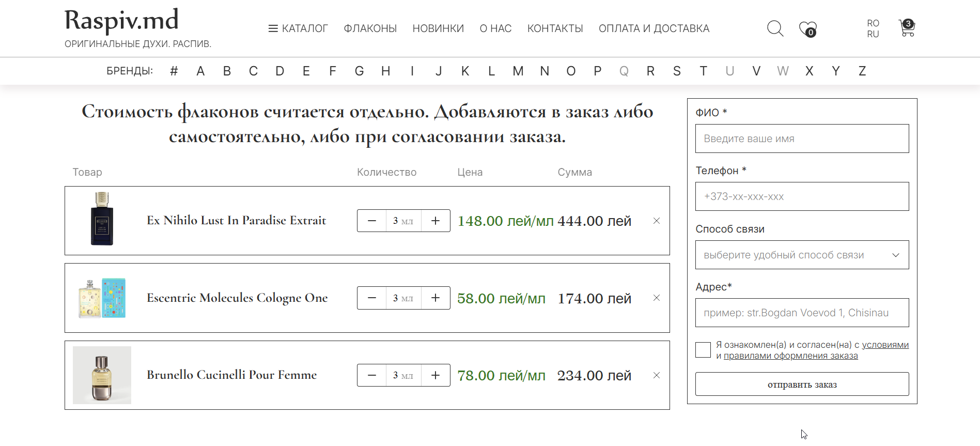Filter brands by the # symbol

pos(174,71)
